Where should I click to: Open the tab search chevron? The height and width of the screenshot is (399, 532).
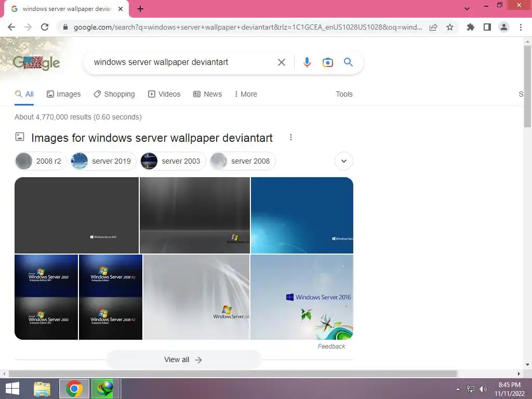click(x=467, y=9)
